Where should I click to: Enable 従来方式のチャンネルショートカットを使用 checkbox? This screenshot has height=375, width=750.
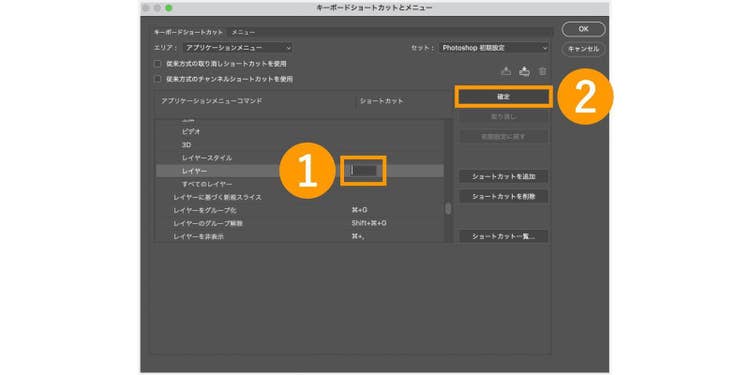(x=157, y=79)
